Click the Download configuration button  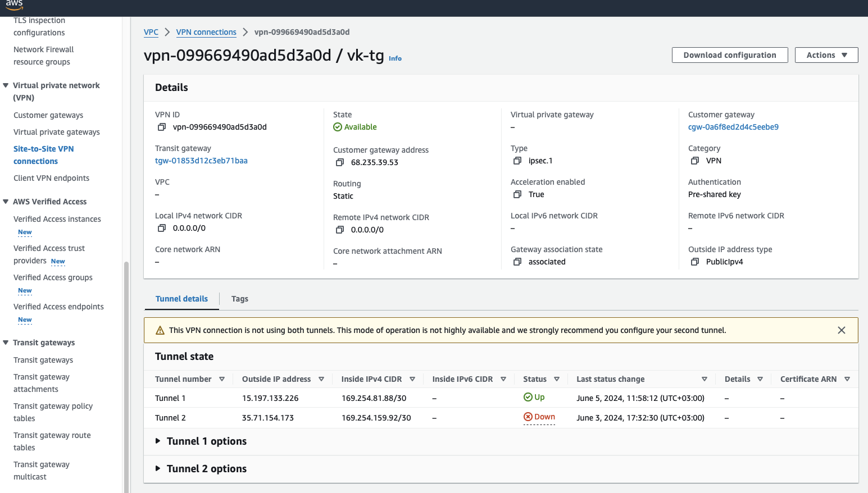[729, 55]
